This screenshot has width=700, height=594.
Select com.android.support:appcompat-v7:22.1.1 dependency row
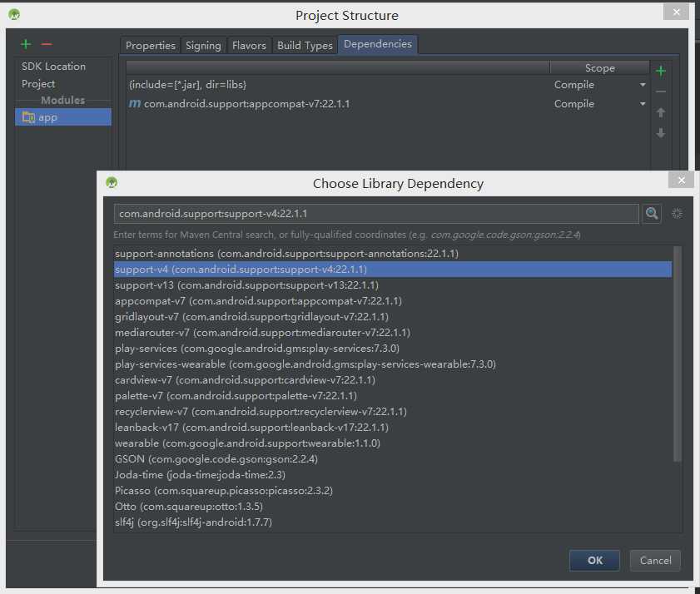pos(388,104)
